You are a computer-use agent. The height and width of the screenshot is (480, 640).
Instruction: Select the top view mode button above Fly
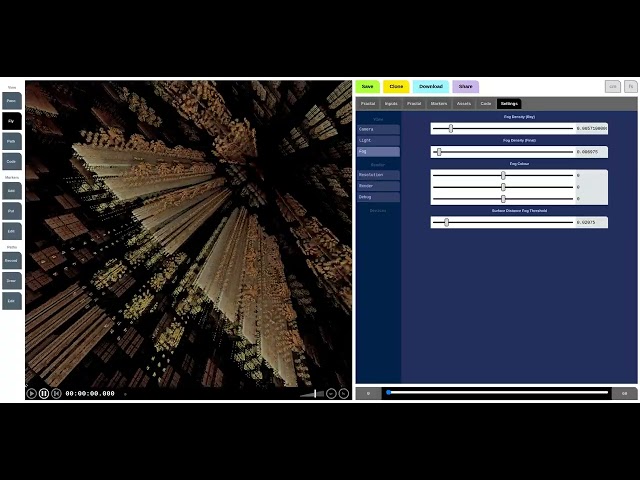coord(12,101)
